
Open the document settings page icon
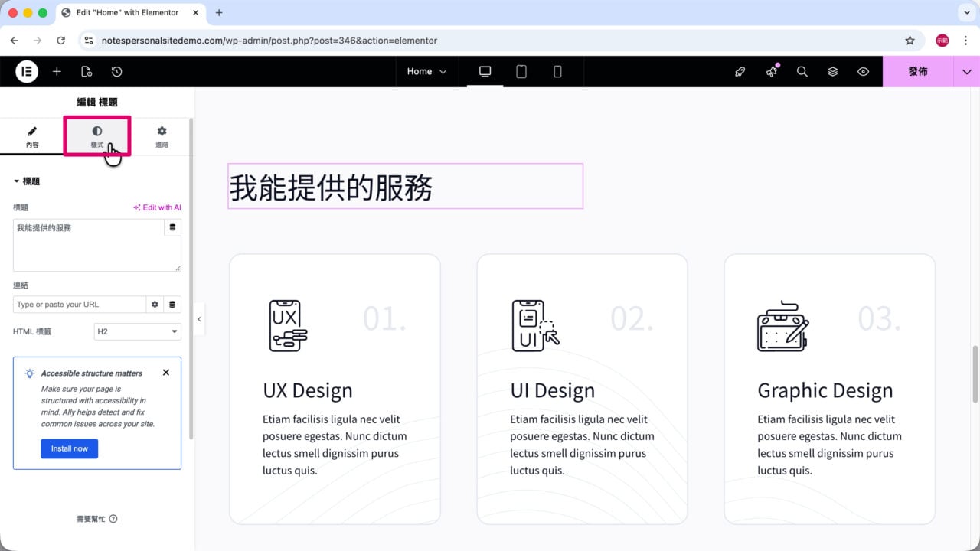pyautogui.click(x=87, y=71)
